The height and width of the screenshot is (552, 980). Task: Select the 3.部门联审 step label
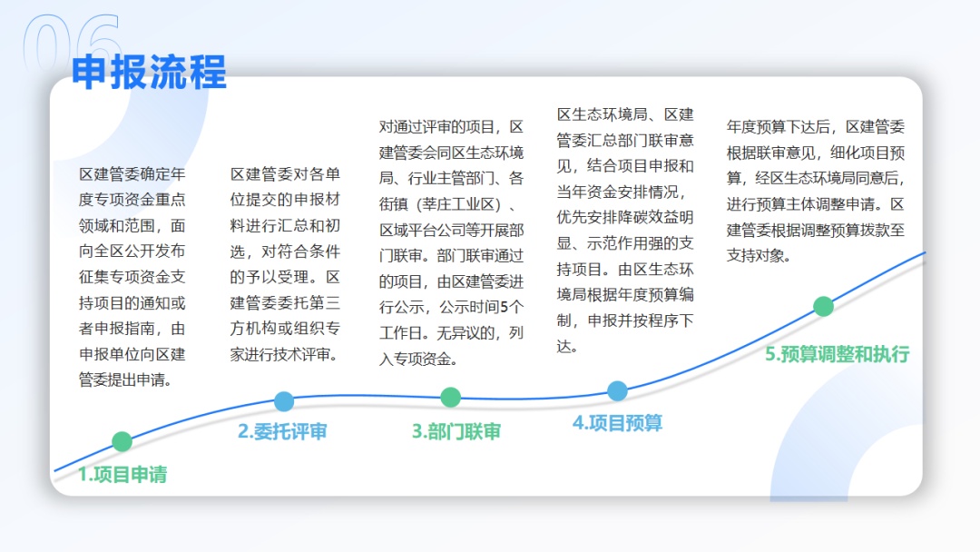point(456,432)
